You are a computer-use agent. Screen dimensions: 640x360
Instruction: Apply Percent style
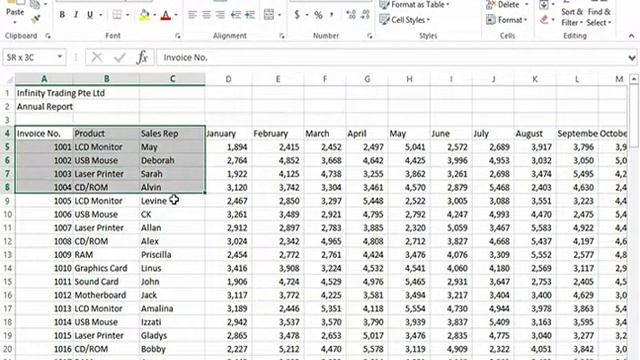pos(318,15)
